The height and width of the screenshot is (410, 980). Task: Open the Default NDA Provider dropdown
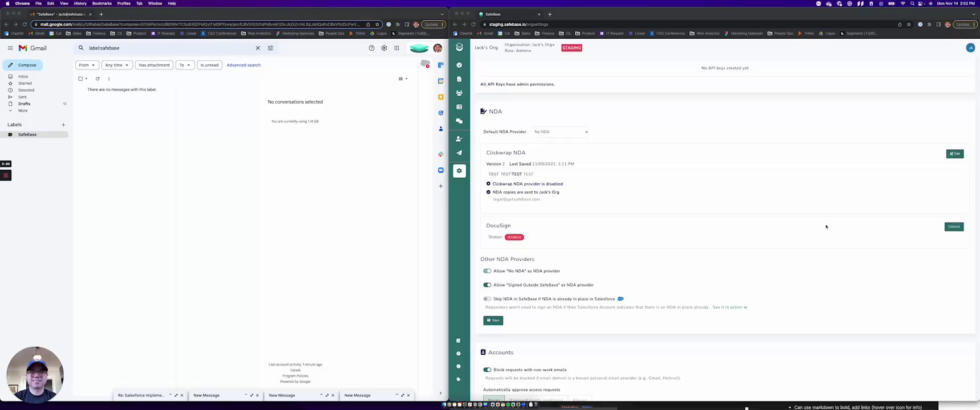click(x=561, y=132)
